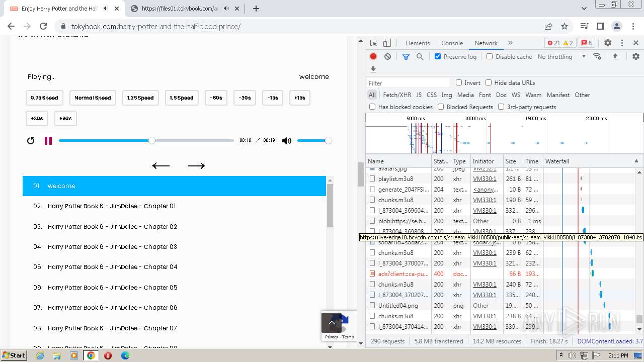The image size is (644, 362).
Task: Click the browser address bar URL
Action: pyautogui.click(x=155, y=26)
